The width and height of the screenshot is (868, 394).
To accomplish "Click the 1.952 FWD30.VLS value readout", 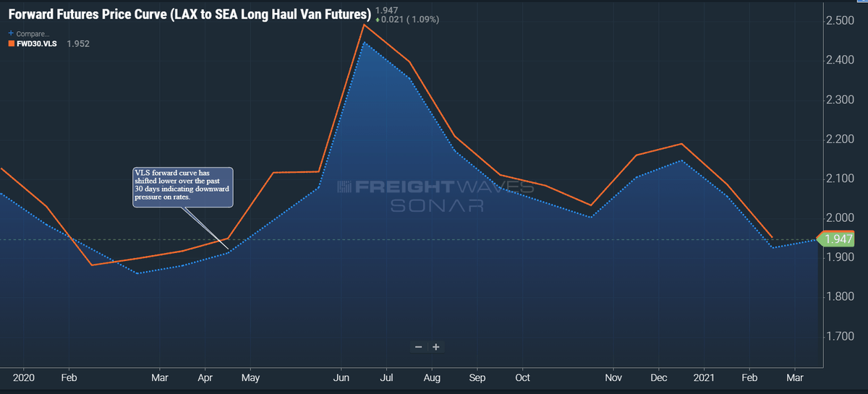I will [x=78, y=44].
